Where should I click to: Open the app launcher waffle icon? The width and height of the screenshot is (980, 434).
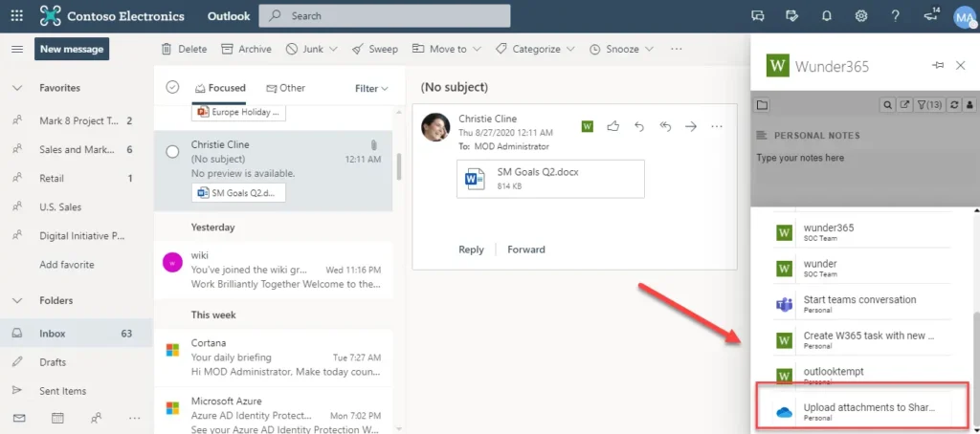(16, 16)
